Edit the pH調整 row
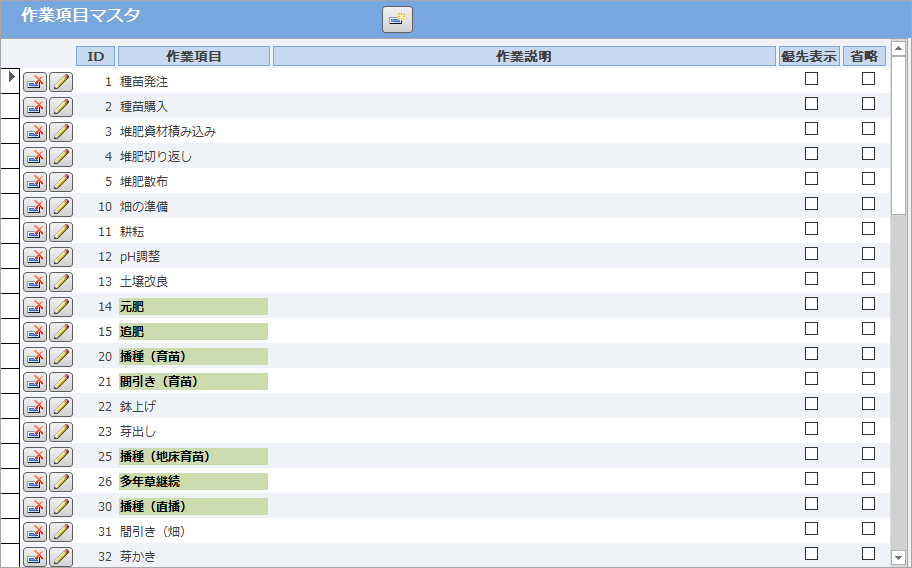This screenshot has height=568, width=912. tap(61, 257)
